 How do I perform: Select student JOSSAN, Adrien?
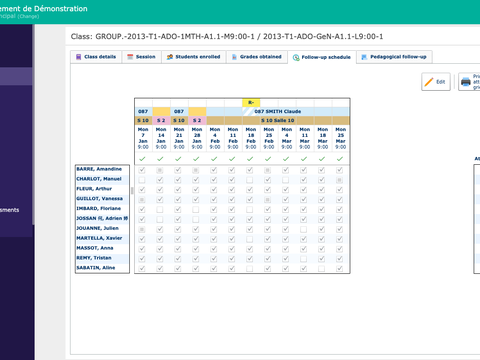coord(102,218)
